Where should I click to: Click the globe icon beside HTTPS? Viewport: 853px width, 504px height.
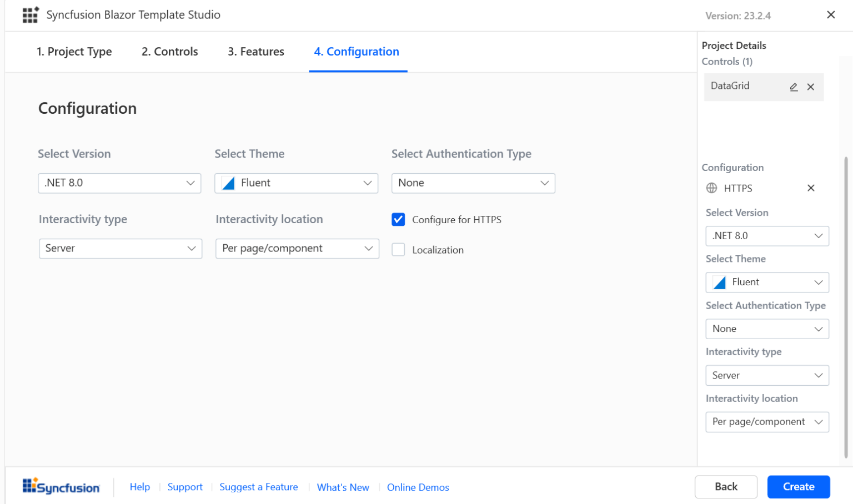click(x=711, y=188)
